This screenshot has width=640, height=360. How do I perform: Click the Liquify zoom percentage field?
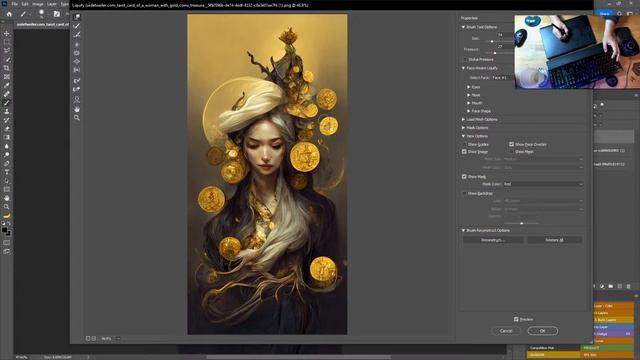tap(107, 338)
